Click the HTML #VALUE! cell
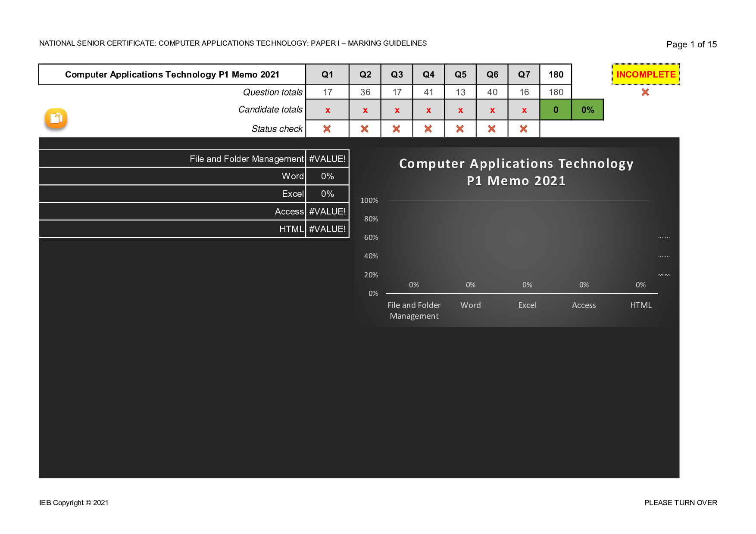Image resolution: width=756 pixels, height=534 pixels. pos(328,229)
